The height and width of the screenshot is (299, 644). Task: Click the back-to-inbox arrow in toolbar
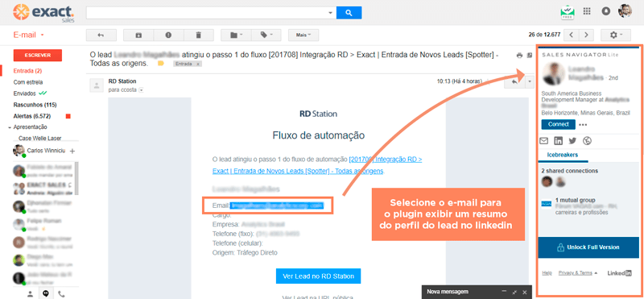coord(101,35)
